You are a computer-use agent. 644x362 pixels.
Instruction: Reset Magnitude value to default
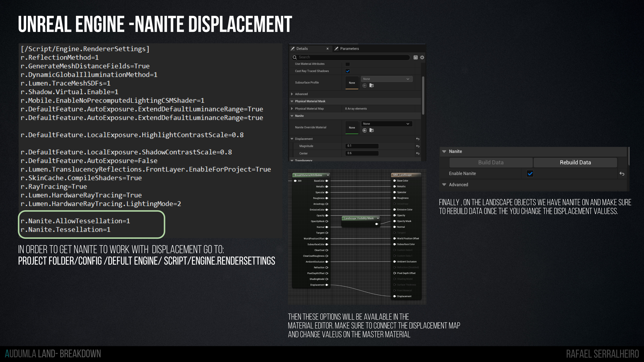[418, 146]
